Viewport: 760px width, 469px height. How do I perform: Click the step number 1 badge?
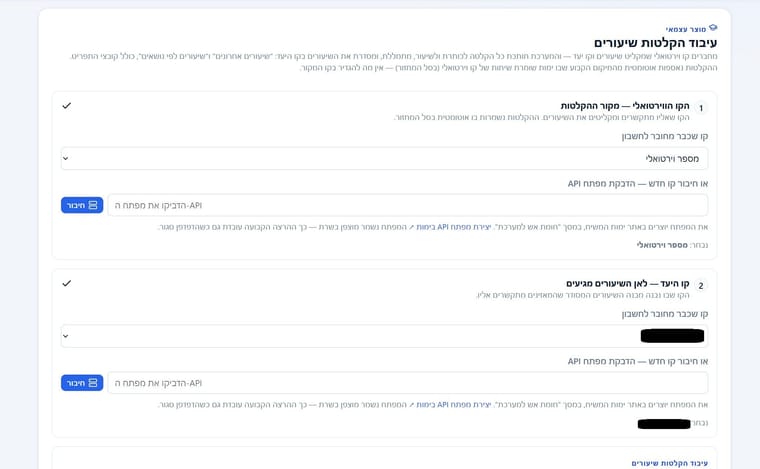pyautogui.click(x=701, y=108)
